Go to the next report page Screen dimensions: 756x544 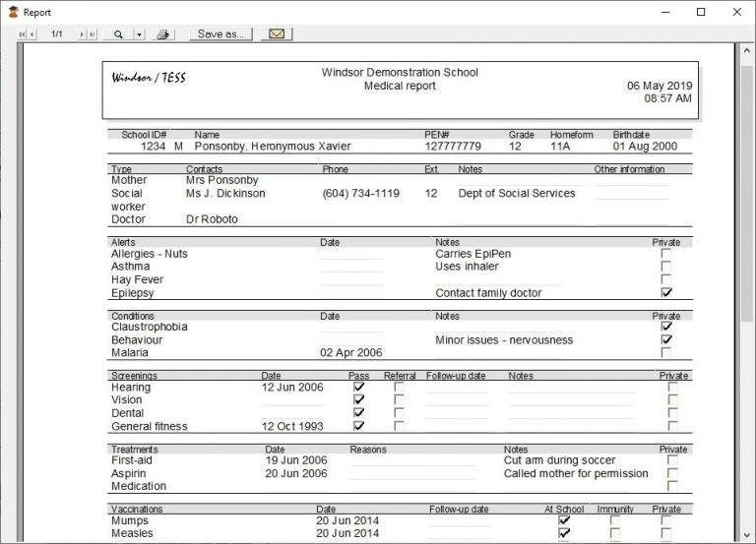click(81, 34)
